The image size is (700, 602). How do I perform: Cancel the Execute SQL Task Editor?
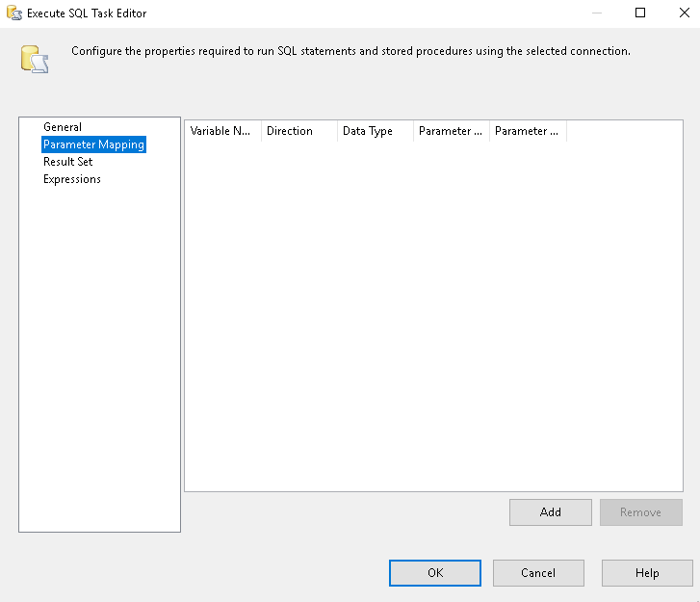tap(538, 573)
